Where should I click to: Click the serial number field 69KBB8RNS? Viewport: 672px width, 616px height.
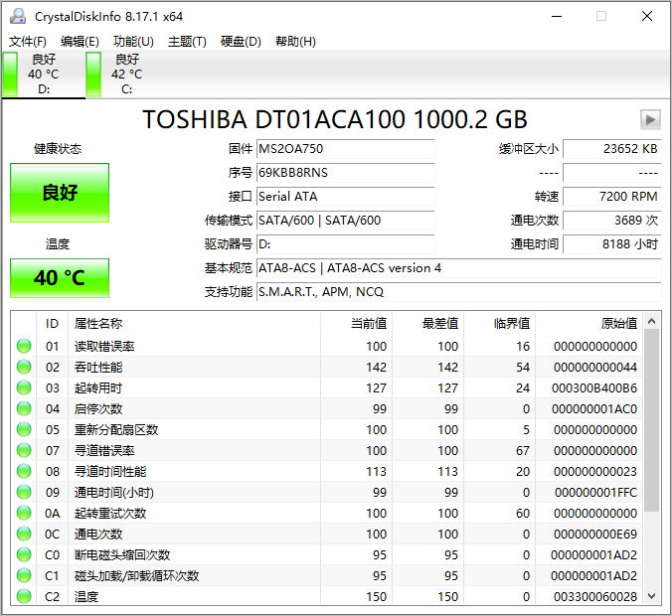[x=345, y=173]
